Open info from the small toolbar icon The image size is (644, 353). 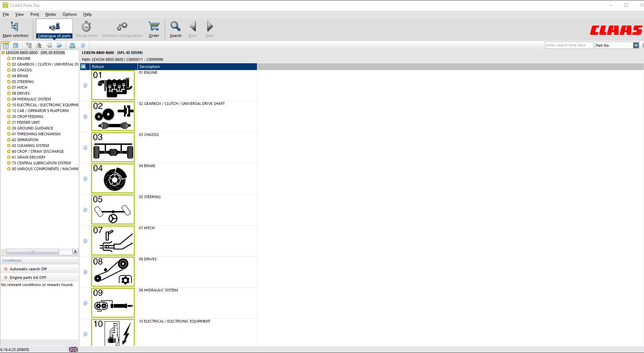tap(83, 45)
